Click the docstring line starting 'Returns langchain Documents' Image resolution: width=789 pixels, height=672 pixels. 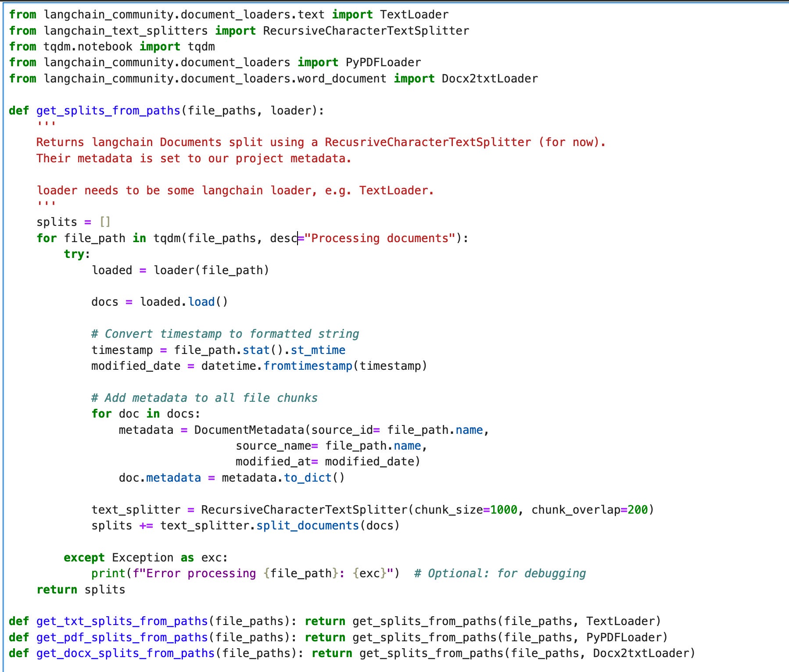point(321,142)
